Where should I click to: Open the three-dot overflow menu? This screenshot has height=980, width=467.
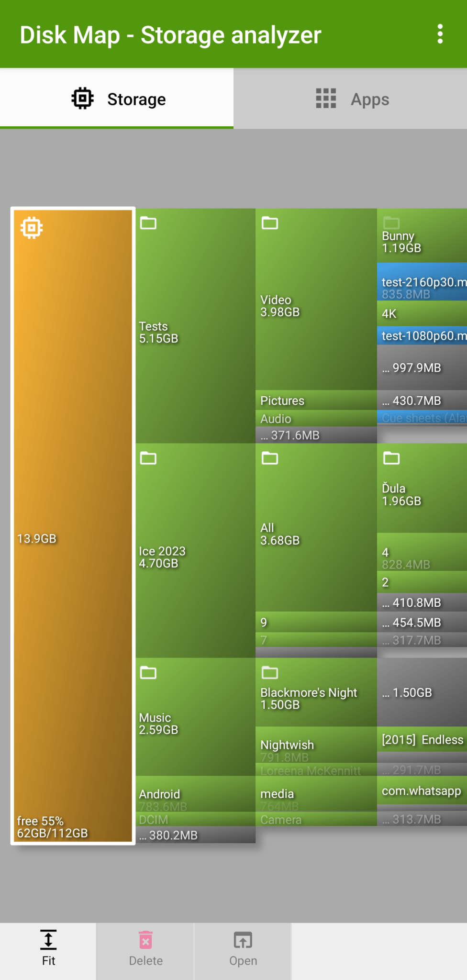pyautogui.click(x=440, y=34)
